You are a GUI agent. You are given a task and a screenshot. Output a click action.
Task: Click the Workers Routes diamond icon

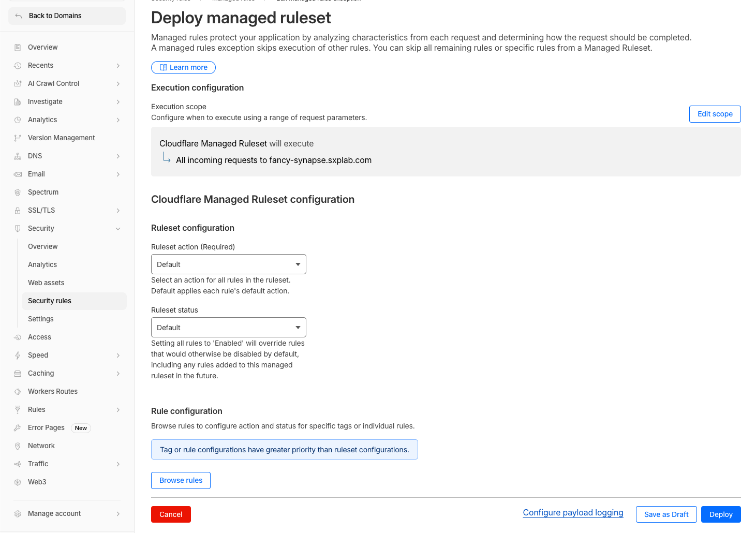pos(18,391)
